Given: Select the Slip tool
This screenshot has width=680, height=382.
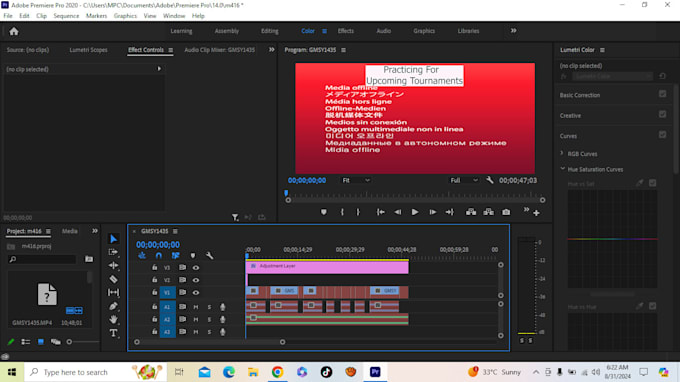Looking at the screenshot, I should [x=113, y=293].
